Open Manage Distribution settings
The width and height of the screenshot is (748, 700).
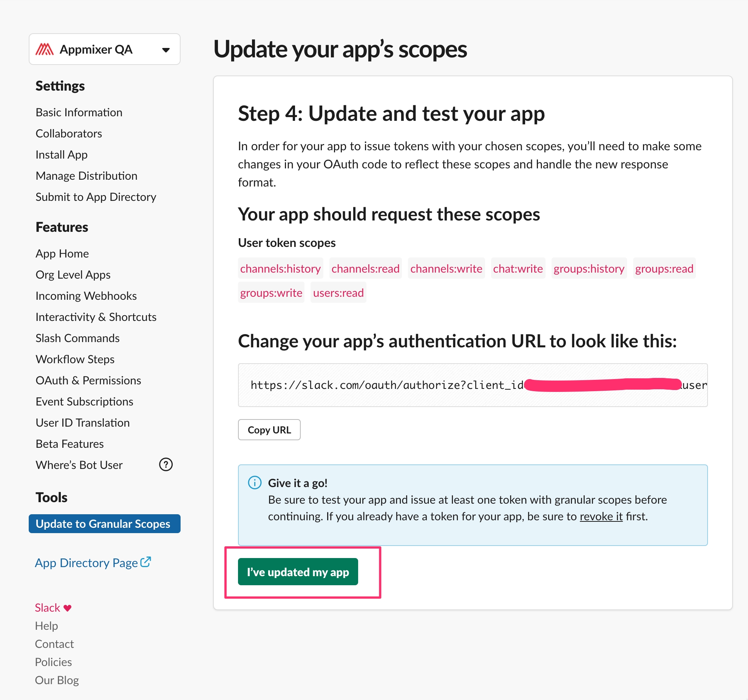coord(86,176)
